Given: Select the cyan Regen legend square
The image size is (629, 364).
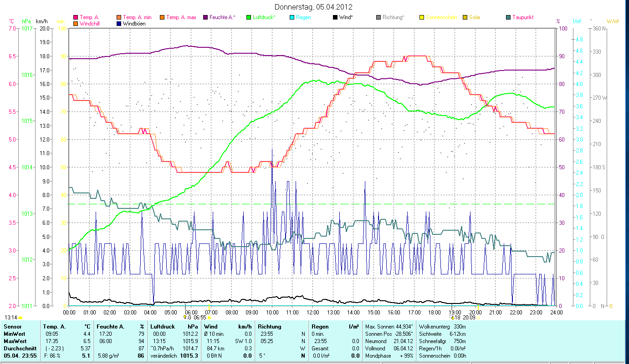Looking at the screenshot, I should 291,18.
